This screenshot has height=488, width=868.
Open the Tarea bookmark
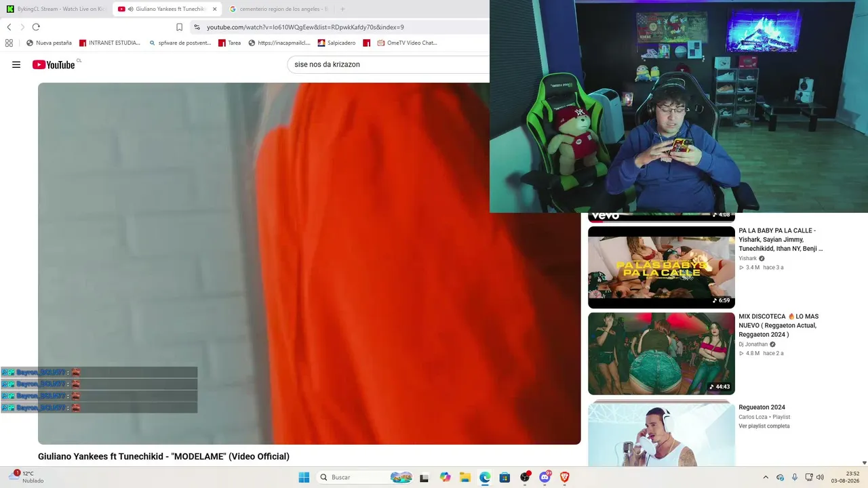(x=229, y=43)
